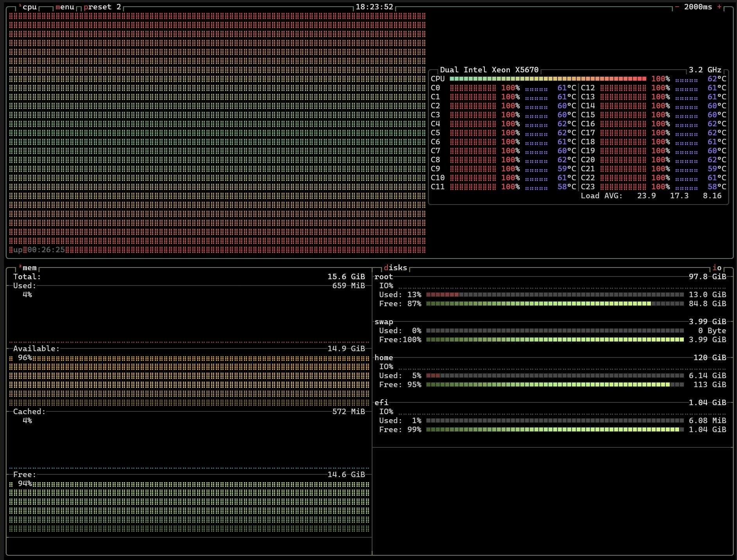Click the C11 core 58°C temperature
This screenshot has width=737, height=560.
tap(567, 187)
